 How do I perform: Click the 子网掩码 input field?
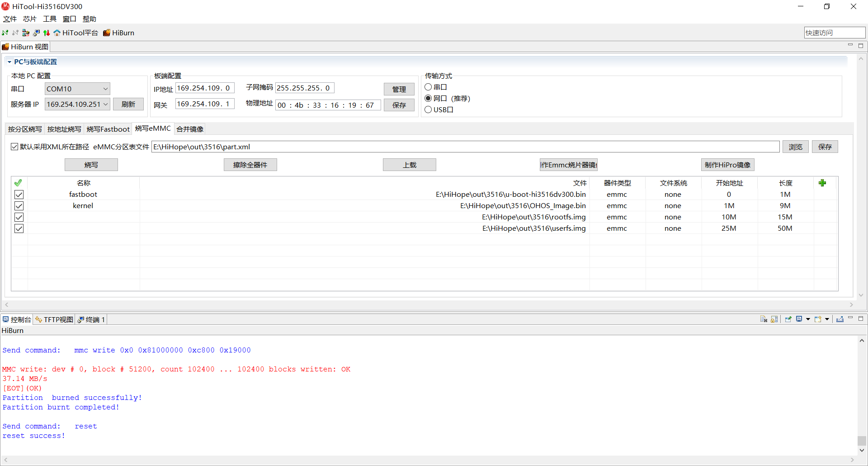point(305,88)
